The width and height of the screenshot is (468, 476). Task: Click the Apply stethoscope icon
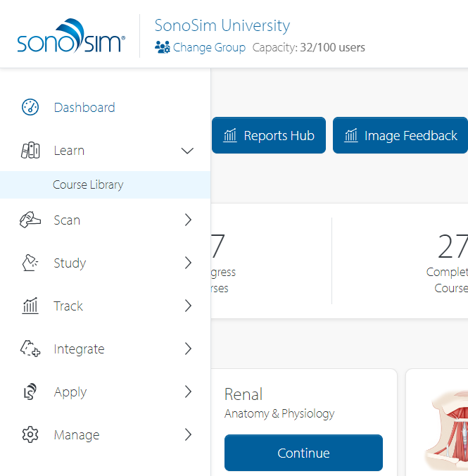30,392
